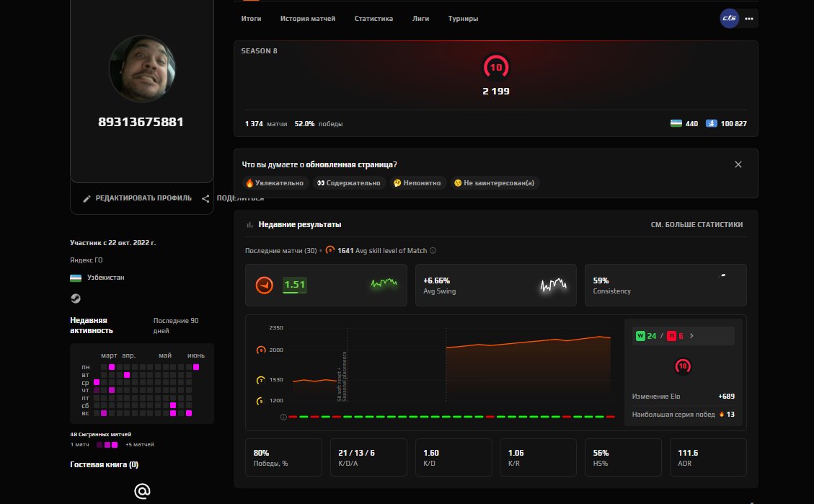Click the profile avatar picture
Screen dimensions: 814x504
point(142,68)
